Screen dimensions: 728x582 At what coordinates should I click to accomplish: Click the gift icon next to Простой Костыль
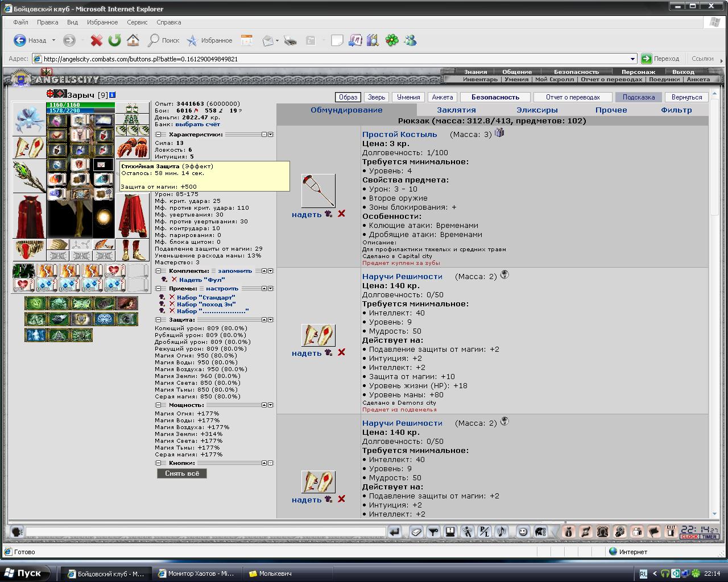(x=499, y=132)
